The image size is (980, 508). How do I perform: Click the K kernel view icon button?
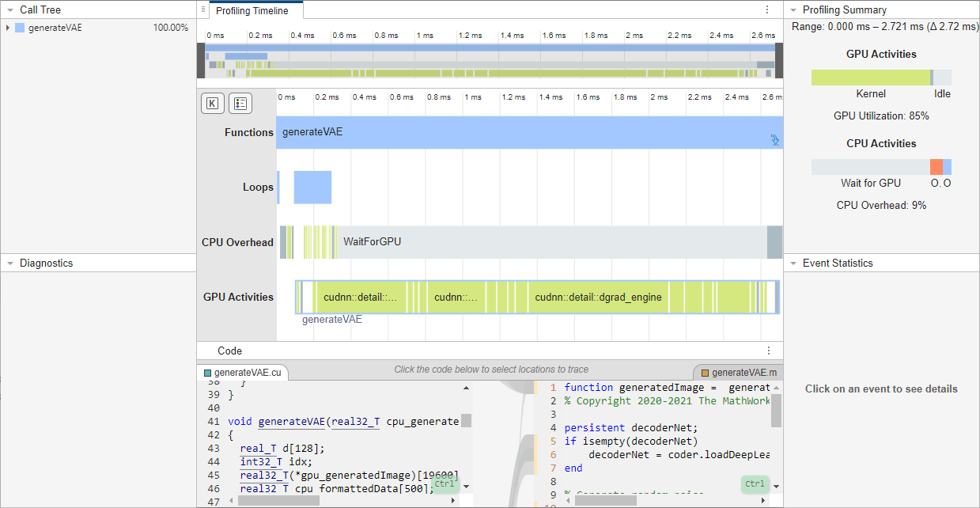[213, 104]
